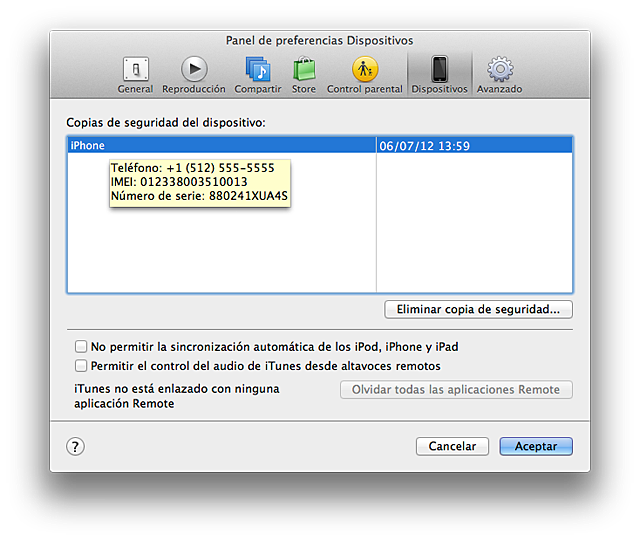Open Avanzado gear preferences icon
Image resolution: width=640 pixels, height=541 pixels.
[500, 69]
